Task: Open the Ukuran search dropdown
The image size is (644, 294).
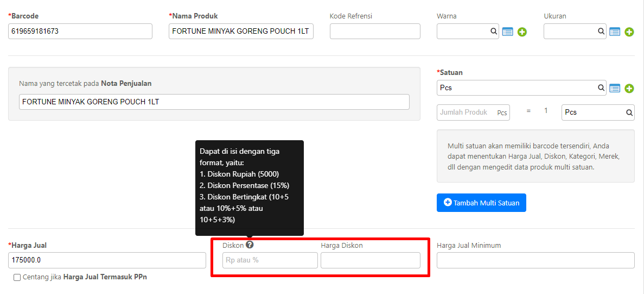Action: (x=575, y=32)
